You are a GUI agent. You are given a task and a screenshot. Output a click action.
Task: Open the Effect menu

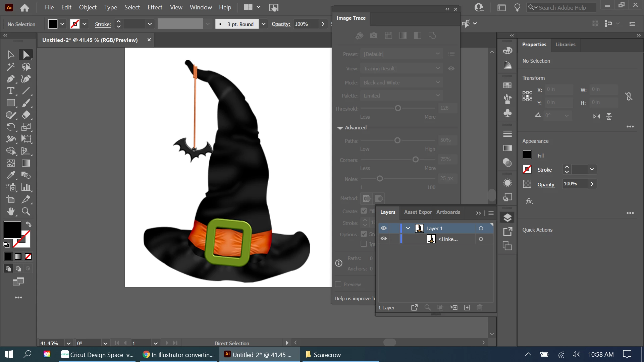tap(155, 7)
